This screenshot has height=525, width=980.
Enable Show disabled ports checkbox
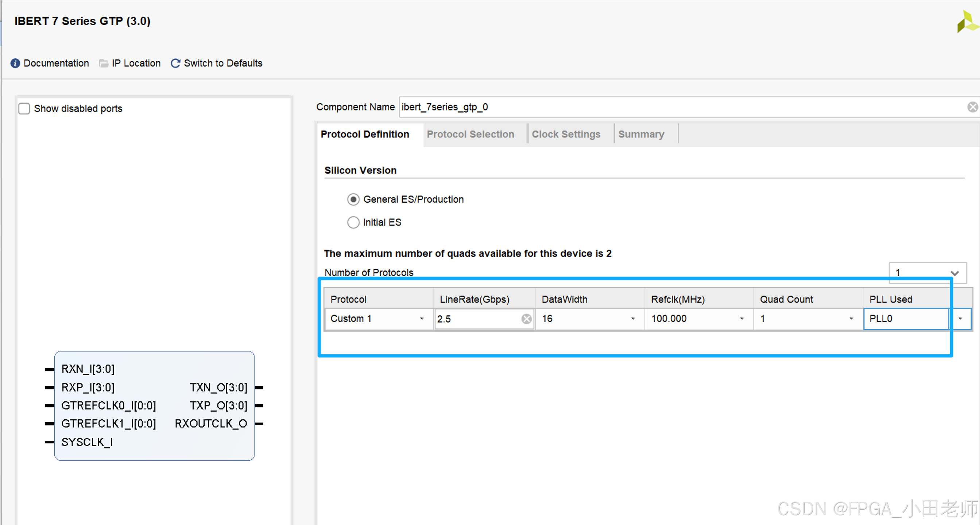[24, 109]
